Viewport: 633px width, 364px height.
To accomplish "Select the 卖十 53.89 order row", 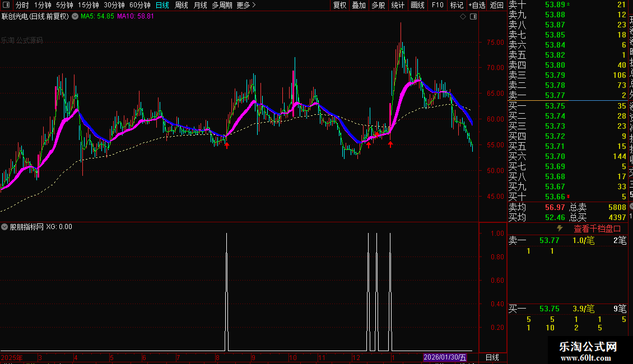I will coord(567,4).
